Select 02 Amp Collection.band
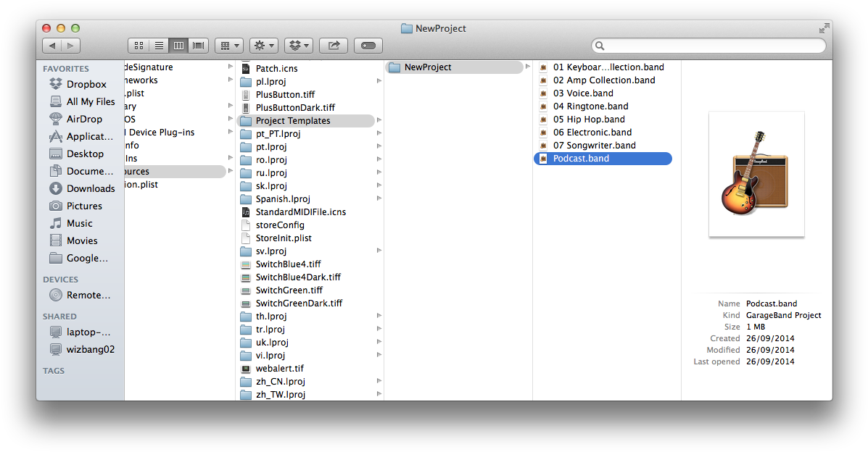Screen dimensions: 868x452 tap(598, 80)
